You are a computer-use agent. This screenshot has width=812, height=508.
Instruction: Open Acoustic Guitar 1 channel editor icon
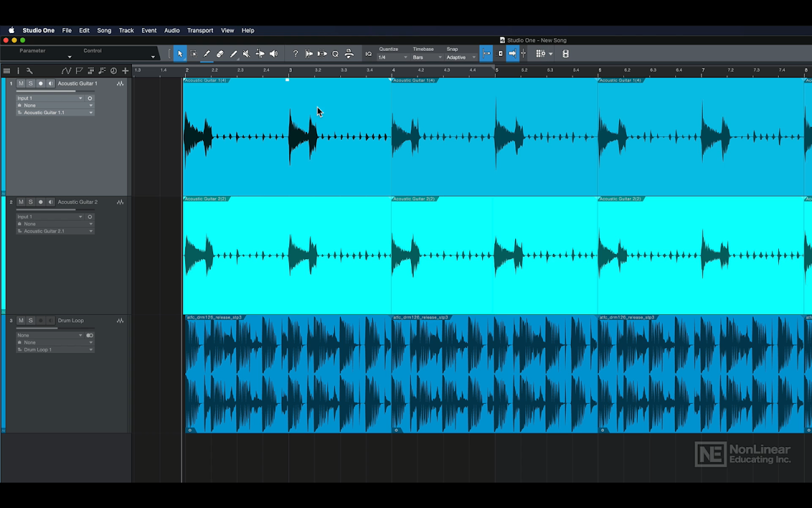tap(120, 83)
